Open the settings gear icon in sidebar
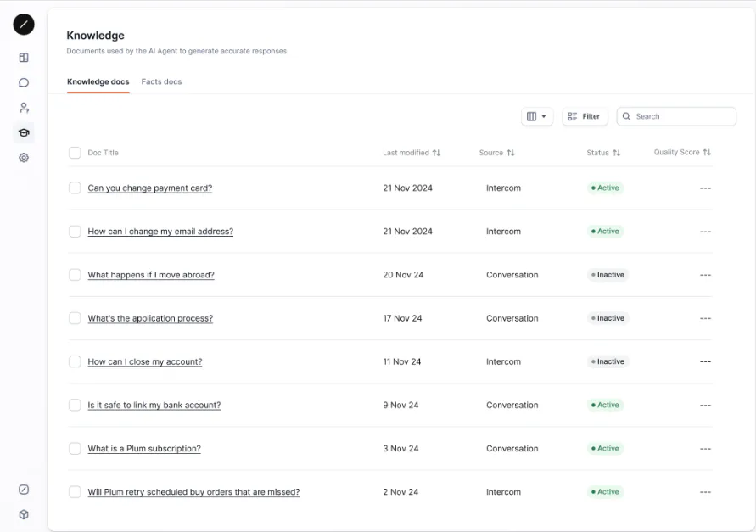The width and height of the screenshot is (756, 532). click(24, 158)
